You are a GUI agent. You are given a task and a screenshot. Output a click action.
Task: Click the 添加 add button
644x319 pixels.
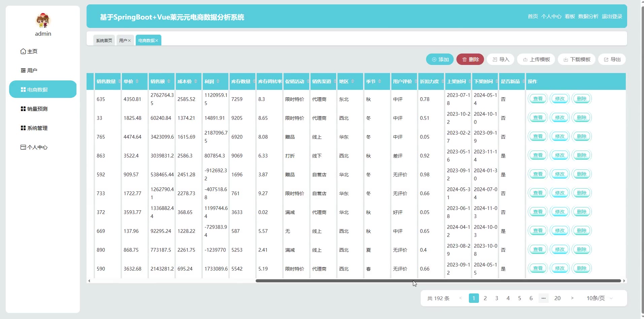coord(440,60)
